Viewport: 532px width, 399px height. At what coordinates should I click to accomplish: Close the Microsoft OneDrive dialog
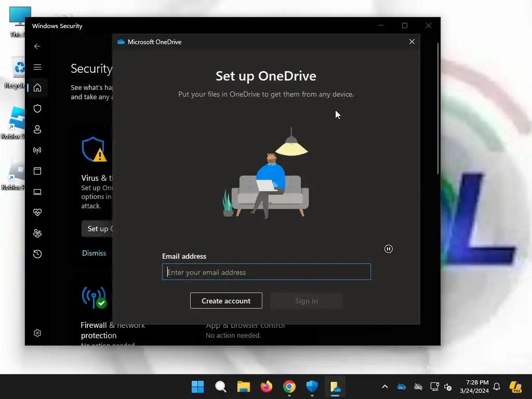pyautogui.click(x=412, y=42)
